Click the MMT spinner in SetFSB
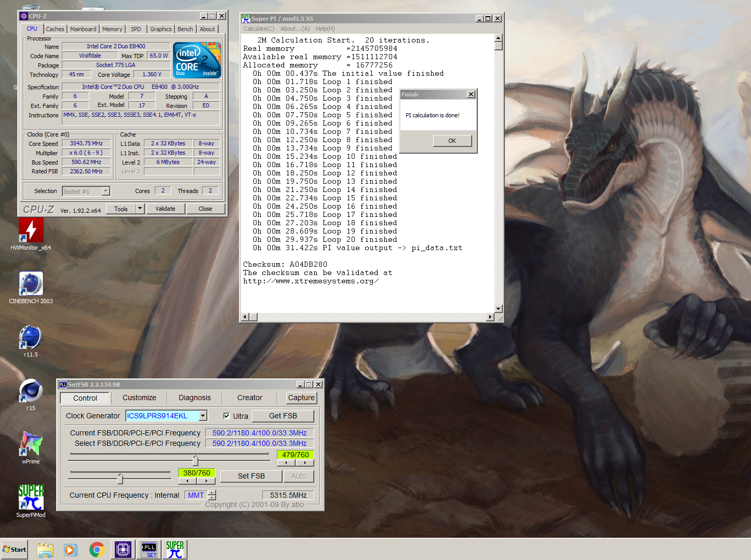This screenshot has width=751, height=560. coord(211,495)
